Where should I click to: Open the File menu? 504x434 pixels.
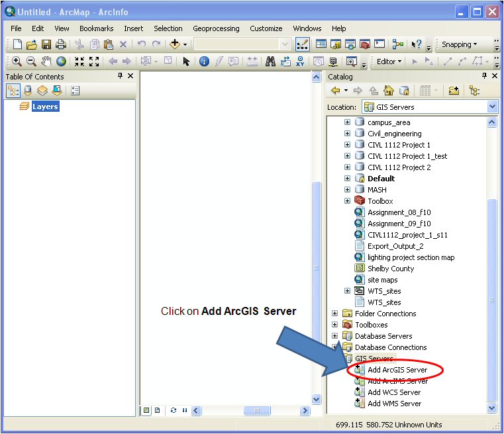(x=16, y=28)
